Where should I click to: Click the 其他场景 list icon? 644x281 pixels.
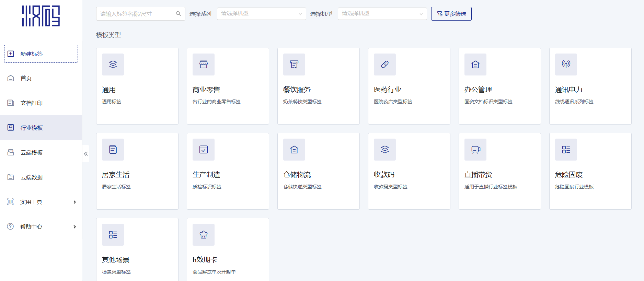[113, 235]
